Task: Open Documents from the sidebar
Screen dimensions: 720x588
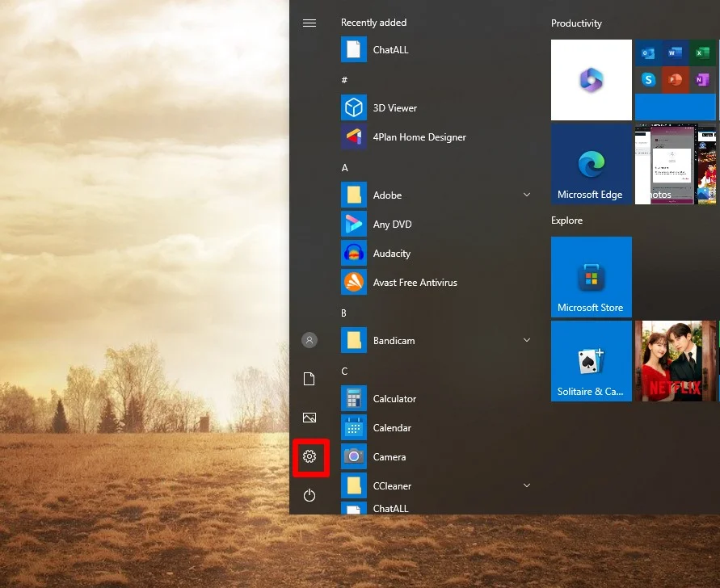Action: (x=309, y=379)
